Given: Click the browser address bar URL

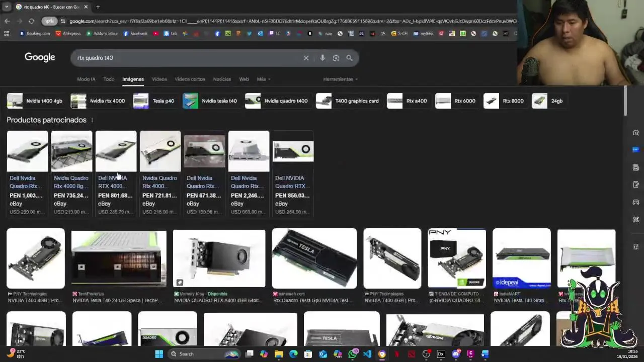Looking at the screenshot, I should 292,21.
